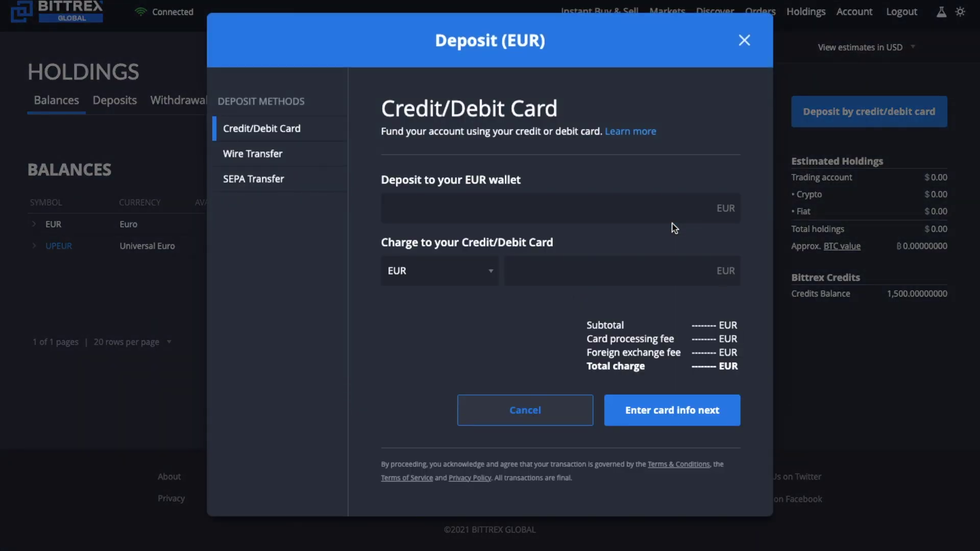Screen dimensions: 980x551
Task: Click the Learn more hyperlink
Action: [631, 132]
